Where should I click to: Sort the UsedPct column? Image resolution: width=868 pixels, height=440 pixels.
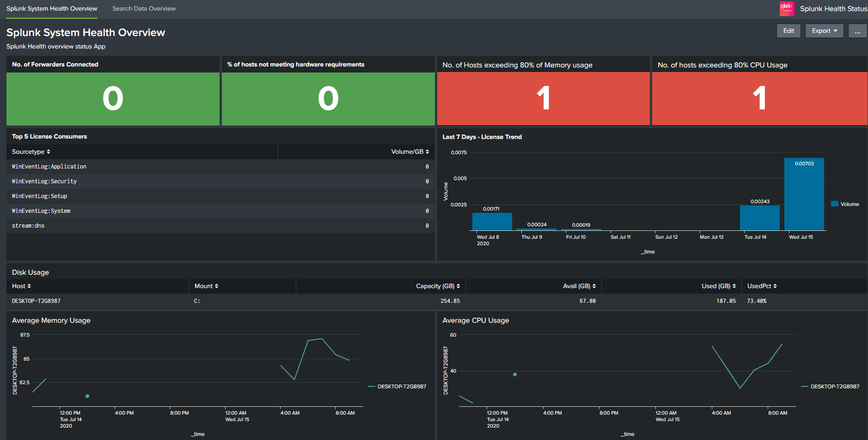[x=762, y=286]
